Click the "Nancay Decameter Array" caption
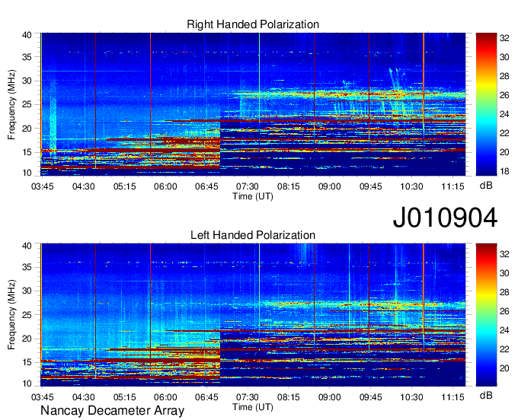518x420 pixels. pyautogui.click(x=112, y=411)
